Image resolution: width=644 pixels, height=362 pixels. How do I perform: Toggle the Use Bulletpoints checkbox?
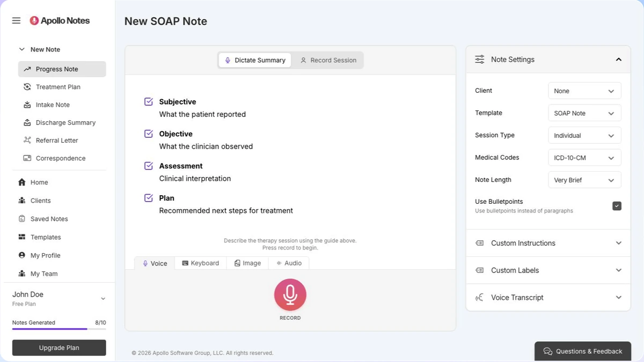[617, 206]
